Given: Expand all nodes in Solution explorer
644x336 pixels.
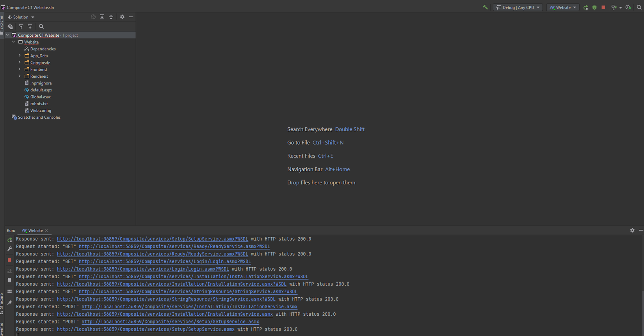Looking at the screenshot, I should pyautogui.click(x=102, y=17).
